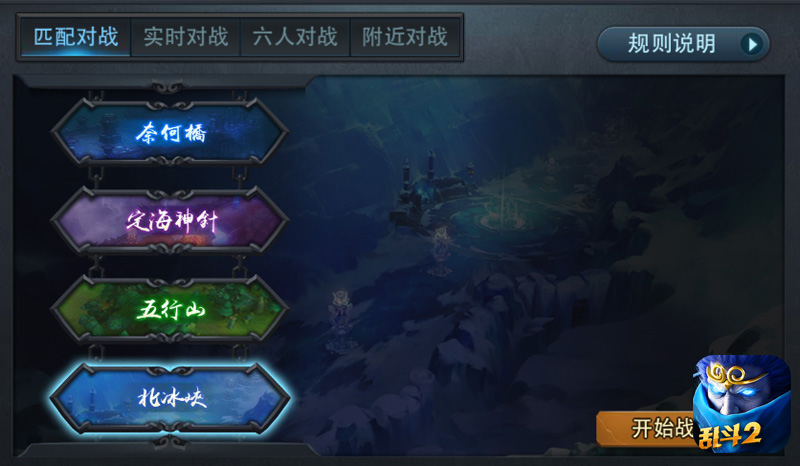Select the purple 定海神针 map
Screen dimensions: 800x466
(170, 220)
